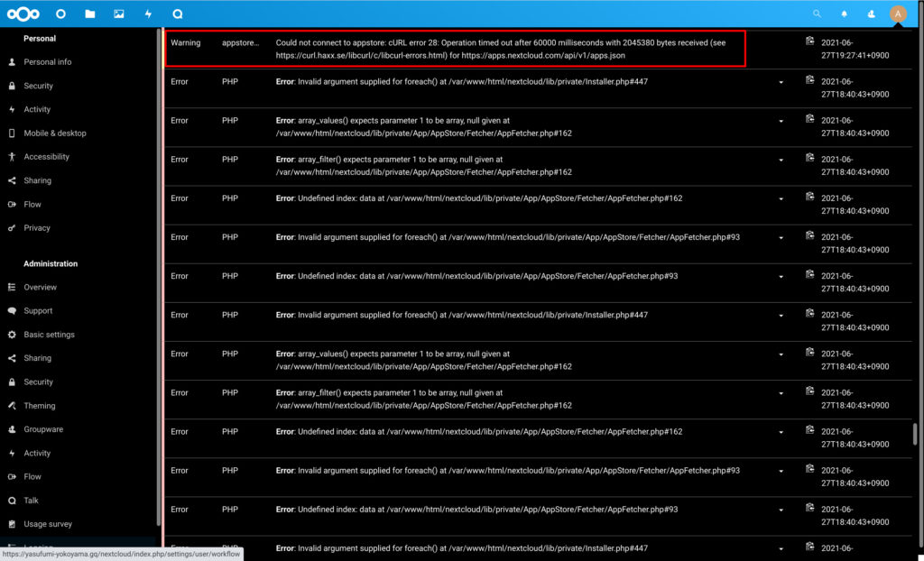Click the lock icon under Personal
Image resolution: width=924 pixels, height=561 pixels.
pos(12,86)
